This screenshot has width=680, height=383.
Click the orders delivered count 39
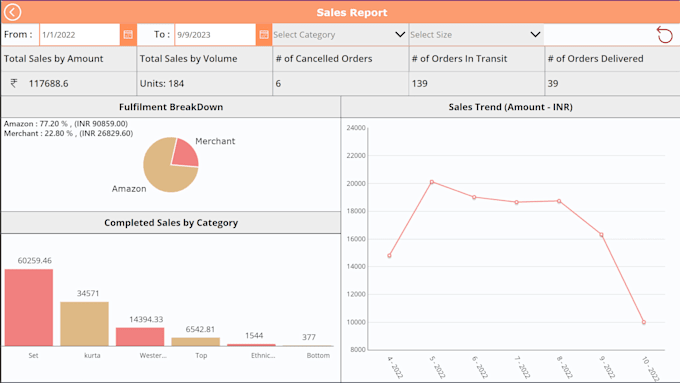point(552,84)
